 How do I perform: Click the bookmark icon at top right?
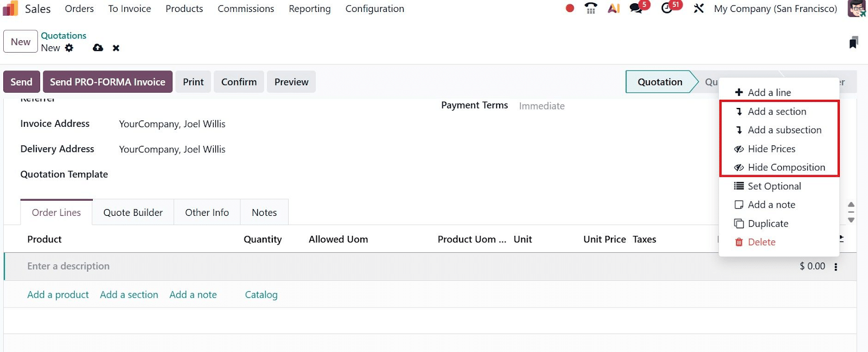point(853,42)
